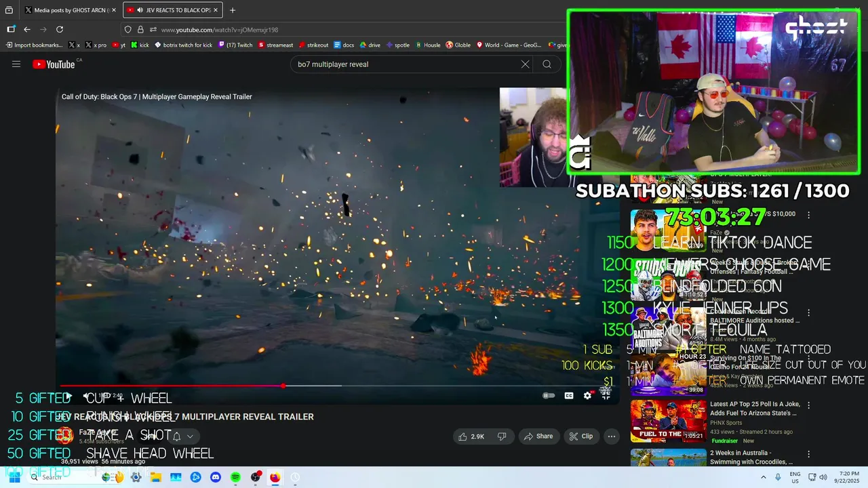Open Discord from the taskbar

216,477
